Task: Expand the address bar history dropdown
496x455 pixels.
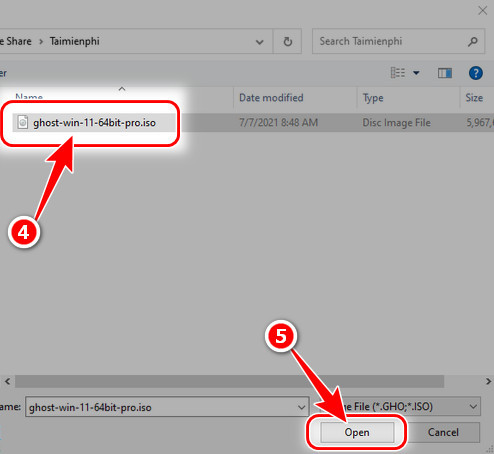Action: click(x=259, y=42)
